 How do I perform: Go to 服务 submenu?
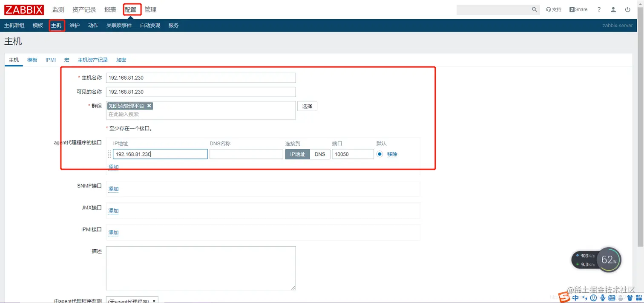(x=173, y=26)
